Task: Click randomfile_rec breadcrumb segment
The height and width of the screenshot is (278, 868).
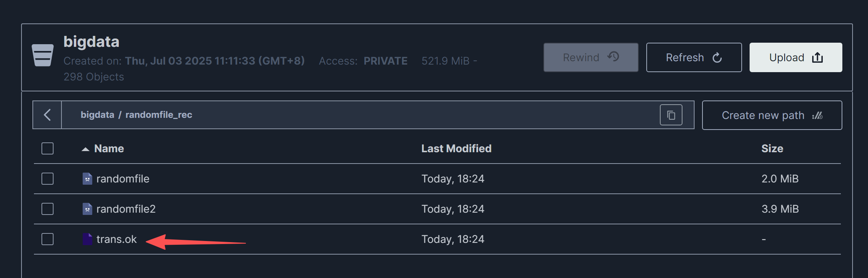Action: (x=159, y=115)
